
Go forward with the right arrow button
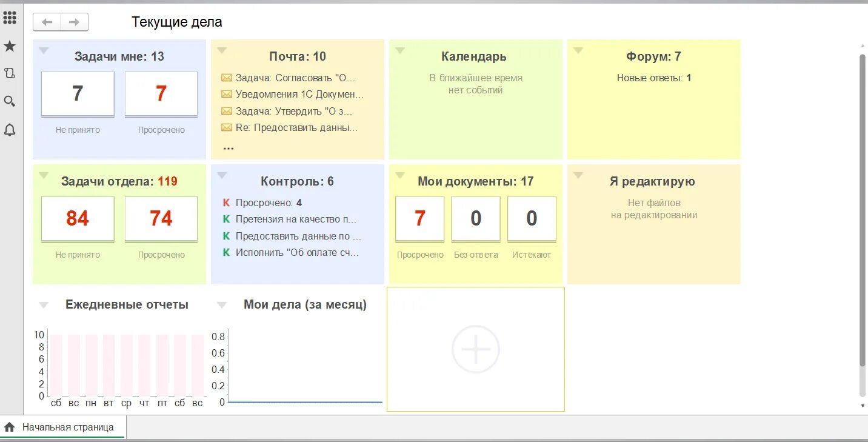(75, 22)
